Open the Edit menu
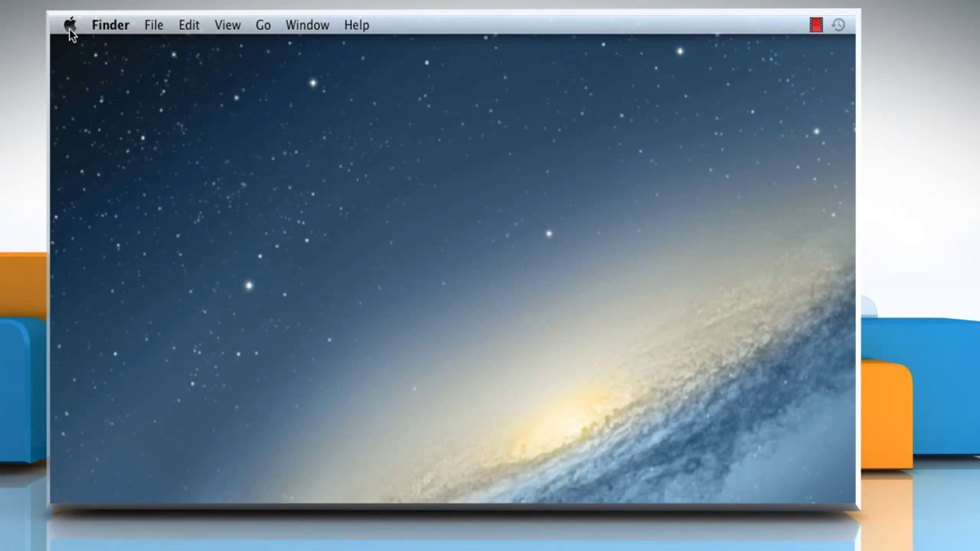Screen dimensions: 980x551 coord(189,25)
